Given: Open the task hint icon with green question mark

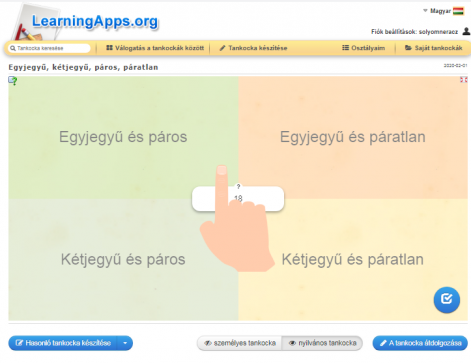Looking at the screenshot, I should 13,81.
